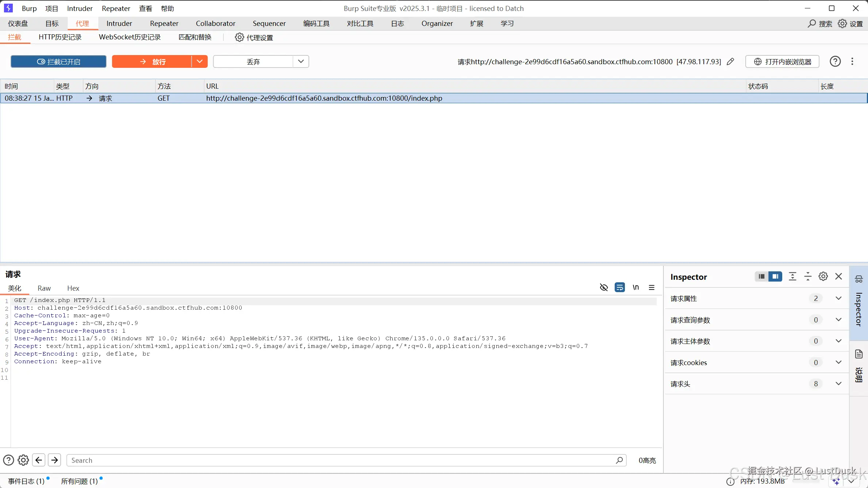This screenshot has height=488, width=868.
Task: Open the three-dot more options menu
Action: [x=852, y=61]
